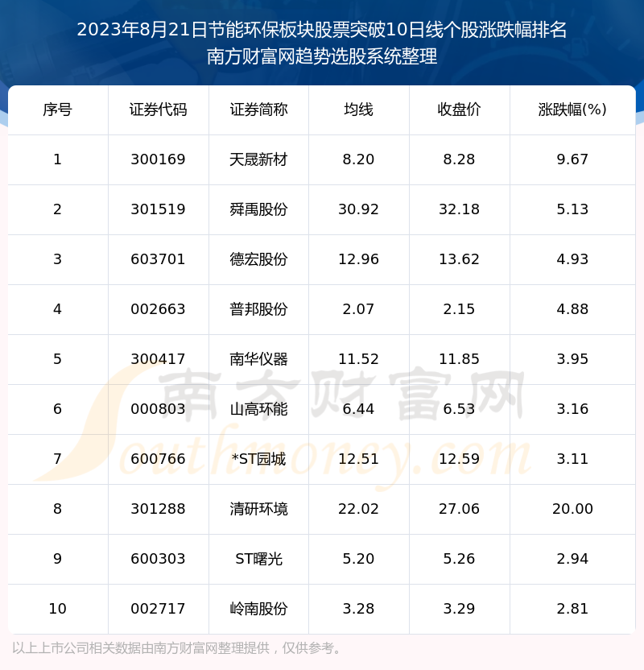Click stock code 600766
The height and width of the screenshot is (670, 644).
[x=158, y=459]
